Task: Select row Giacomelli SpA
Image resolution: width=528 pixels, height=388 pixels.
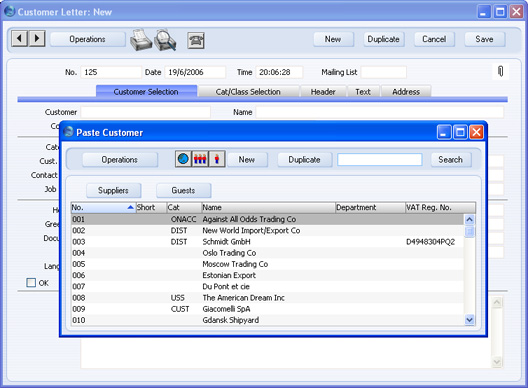Action: [x=267, y=309]
